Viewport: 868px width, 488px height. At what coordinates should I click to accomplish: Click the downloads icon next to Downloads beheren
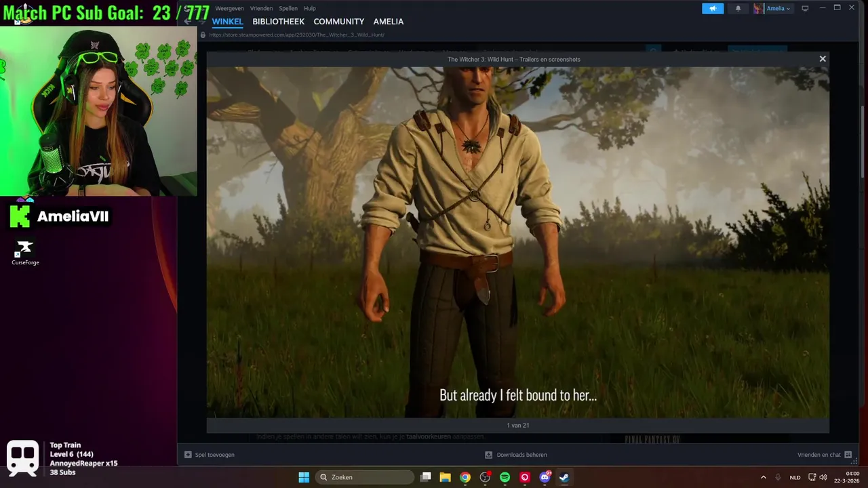click(x=488, y=455)
